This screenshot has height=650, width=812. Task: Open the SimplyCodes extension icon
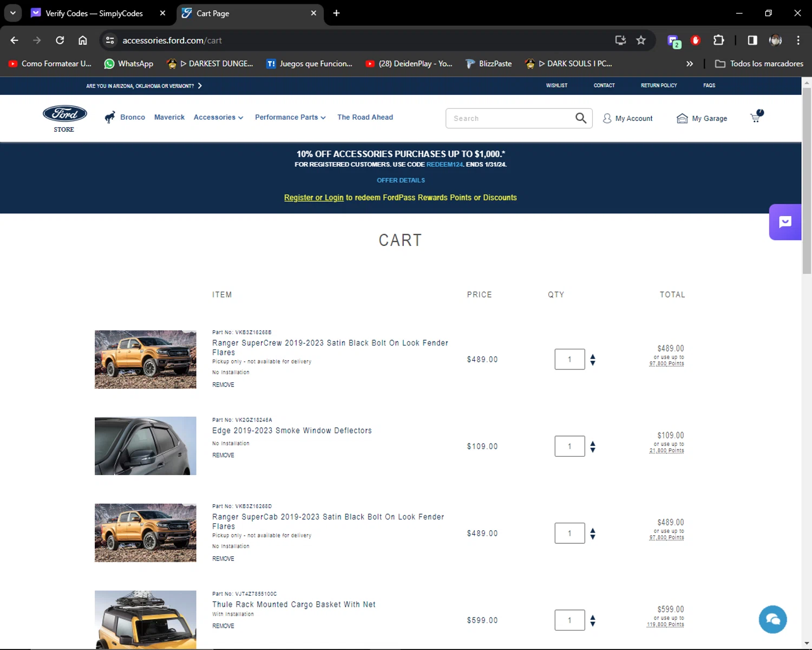[x=673, y=41]
